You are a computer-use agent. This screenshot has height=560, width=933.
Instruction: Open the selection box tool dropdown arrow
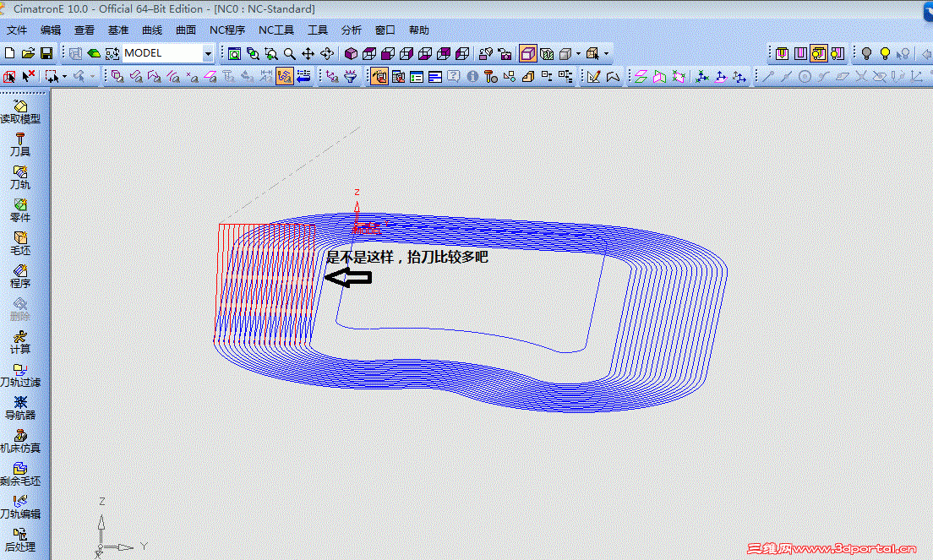64,76
